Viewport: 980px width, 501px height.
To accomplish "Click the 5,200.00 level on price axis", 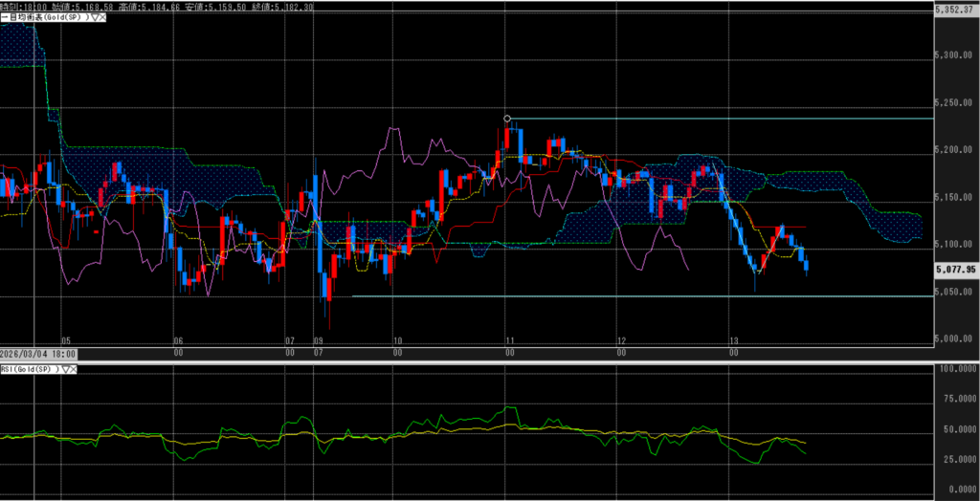I will point(954,150).
